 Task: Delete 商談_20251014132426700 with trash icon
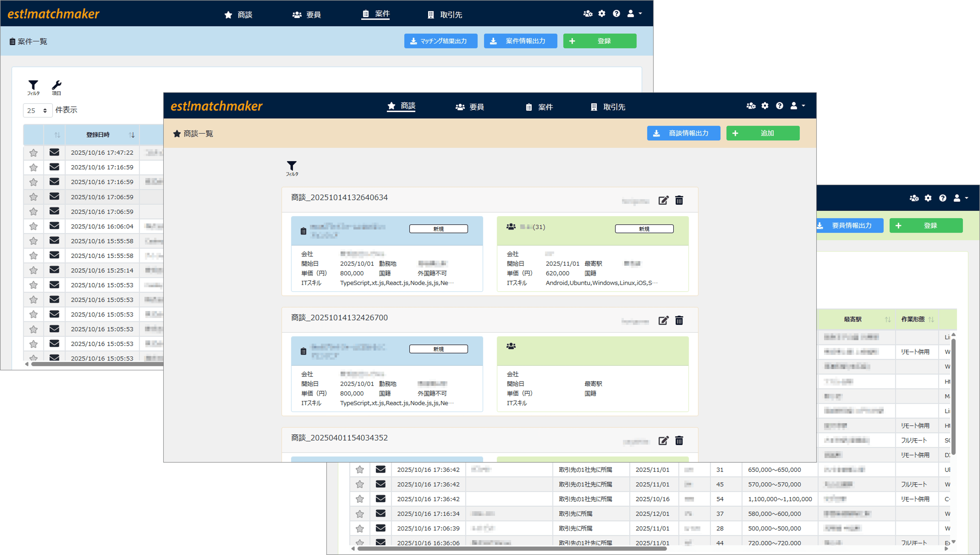coord(679,321)
